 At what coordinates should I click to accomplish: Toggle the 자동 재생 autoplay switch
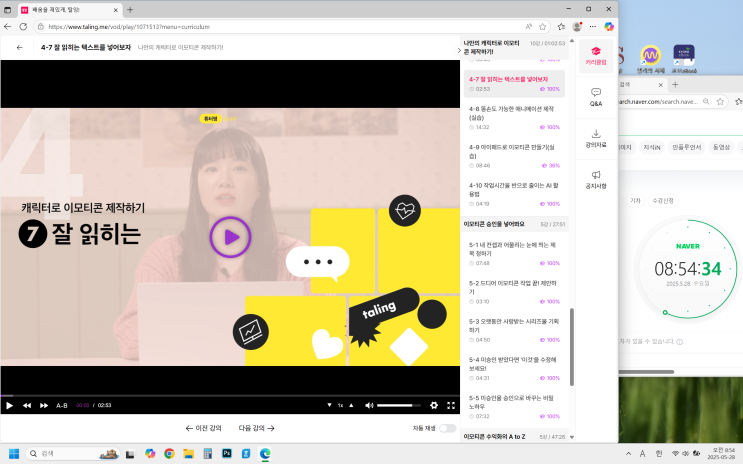pyautogui.click(x=447, y=428)
